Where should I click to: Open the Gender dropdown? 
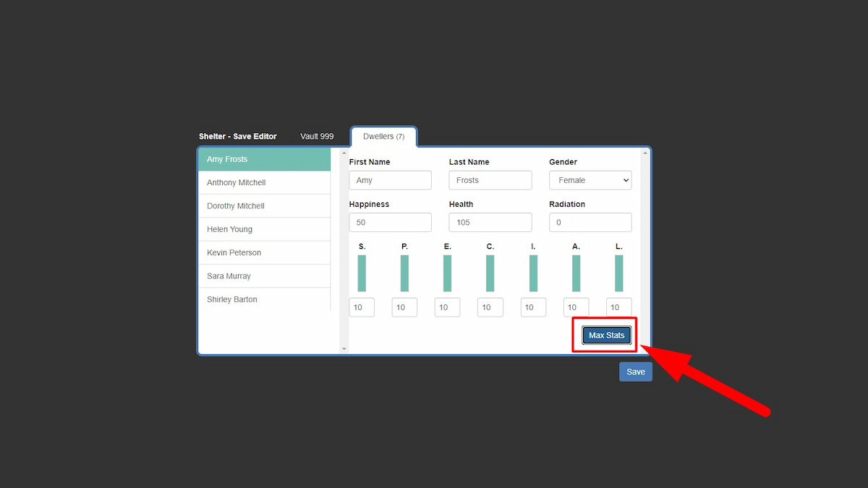click(x=590, y=180)
